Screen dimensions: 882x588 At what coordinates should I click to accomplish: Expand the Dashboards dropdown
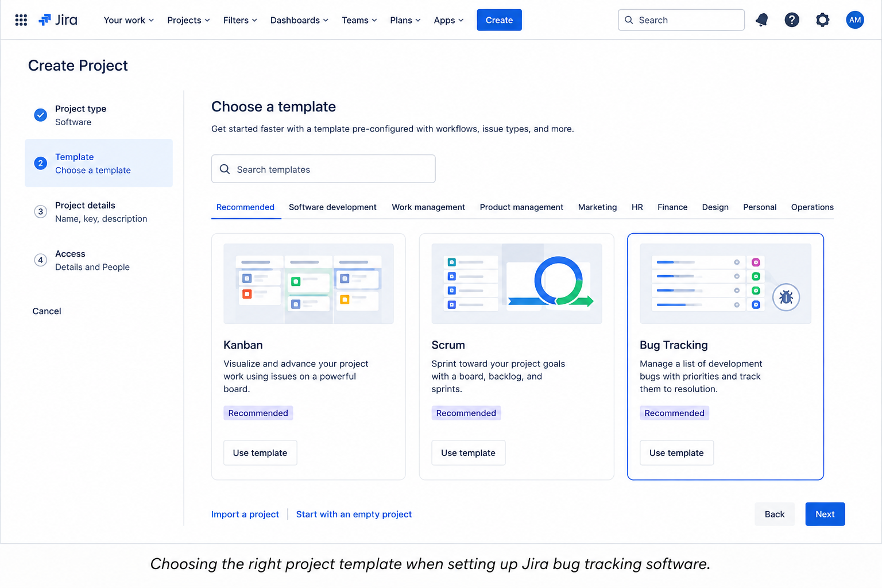click(299, 20)
